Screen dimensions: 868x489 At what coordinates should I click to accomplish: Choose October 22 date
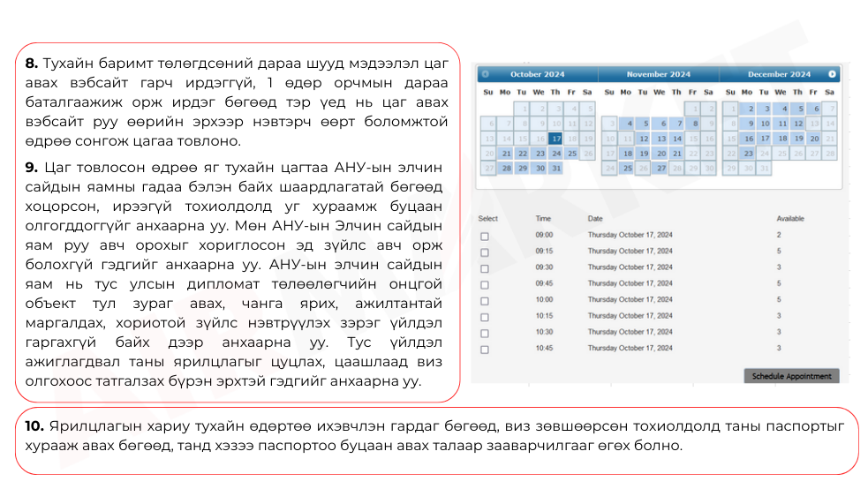click(x=522, y=154)
